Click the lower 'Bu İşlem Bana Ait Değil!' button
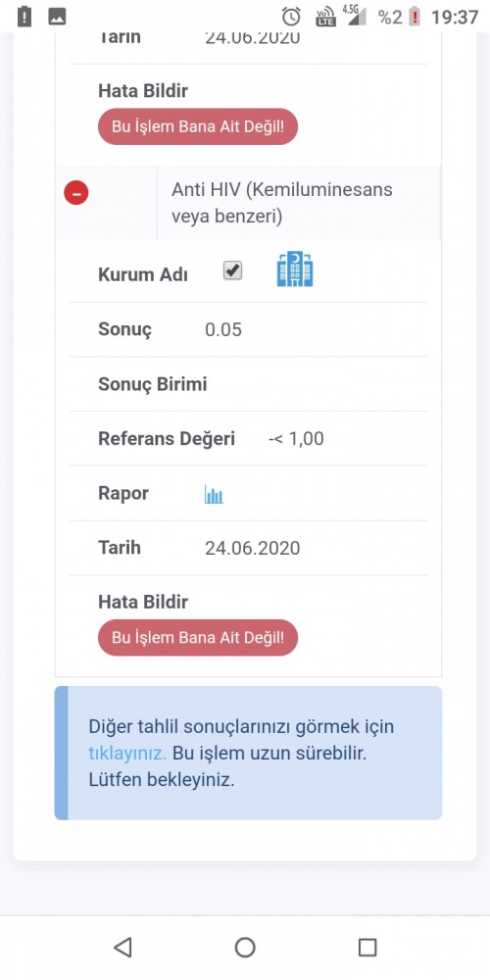490x980 pixels. coord(198,638)
